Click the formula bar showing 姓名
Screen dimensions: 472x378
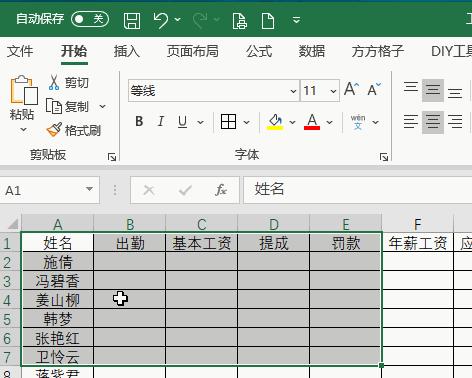(358, 190)
